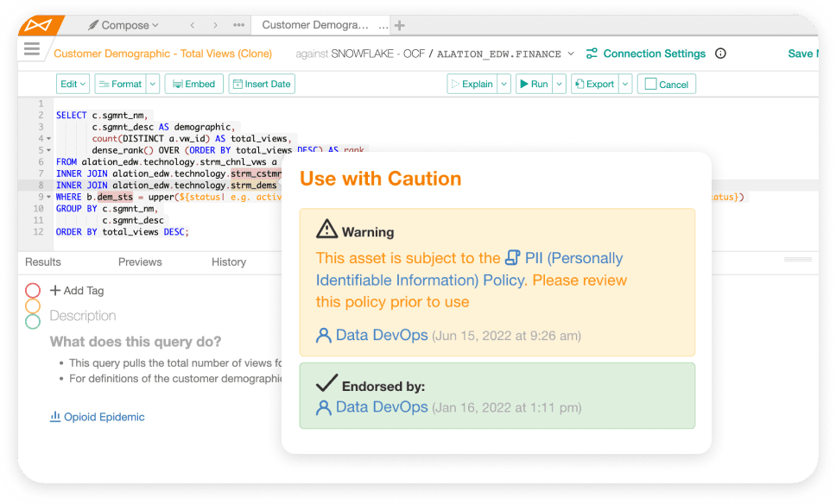This screenshot has width=836, height=504.
Task: Fold code at line 4 gutter arrow
Action: coord(48,138)
